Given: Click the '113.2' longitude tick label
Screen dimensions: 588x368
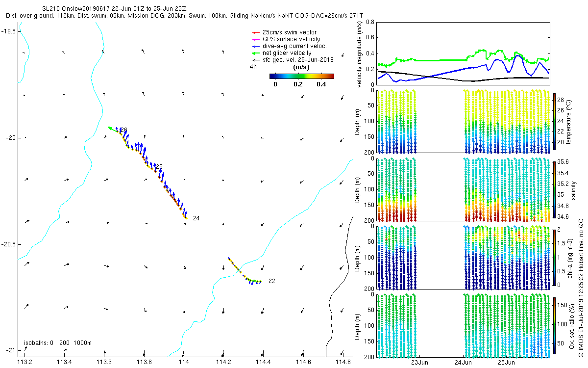Looking at the screenshot, I should tap(24, 362).
